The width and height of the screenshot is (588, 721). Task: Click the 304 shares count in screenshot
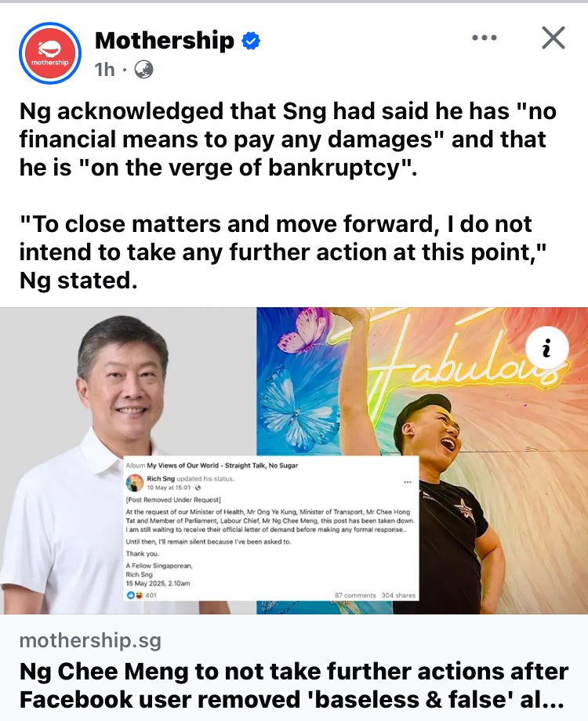click(398, 595)
